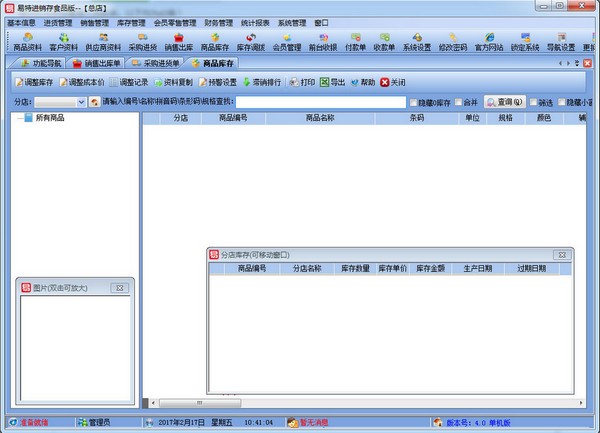Click the 前台收银 toolbar icon
Screen dimensions: 600x433
click(322, 41)
